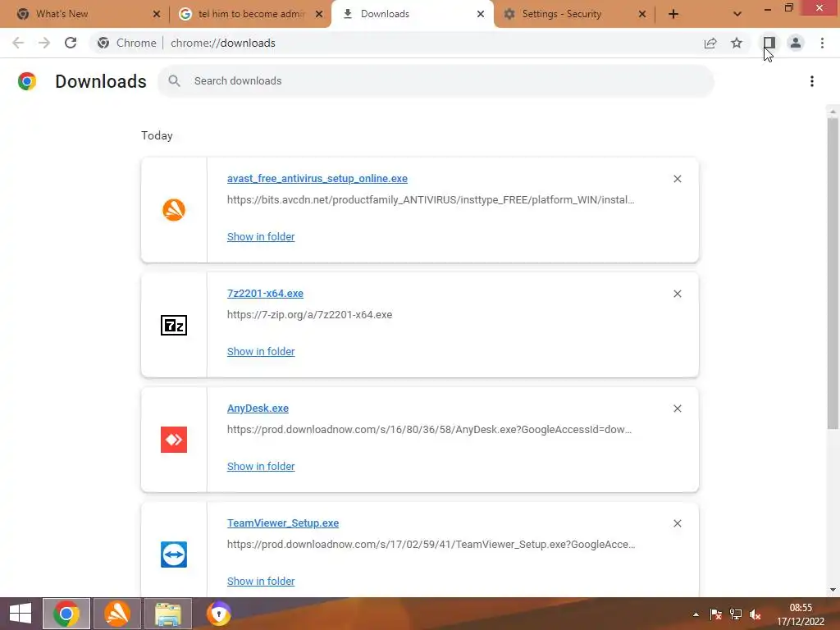Open TeamViewer_Setup.exe file link

[x=283, y=523]
